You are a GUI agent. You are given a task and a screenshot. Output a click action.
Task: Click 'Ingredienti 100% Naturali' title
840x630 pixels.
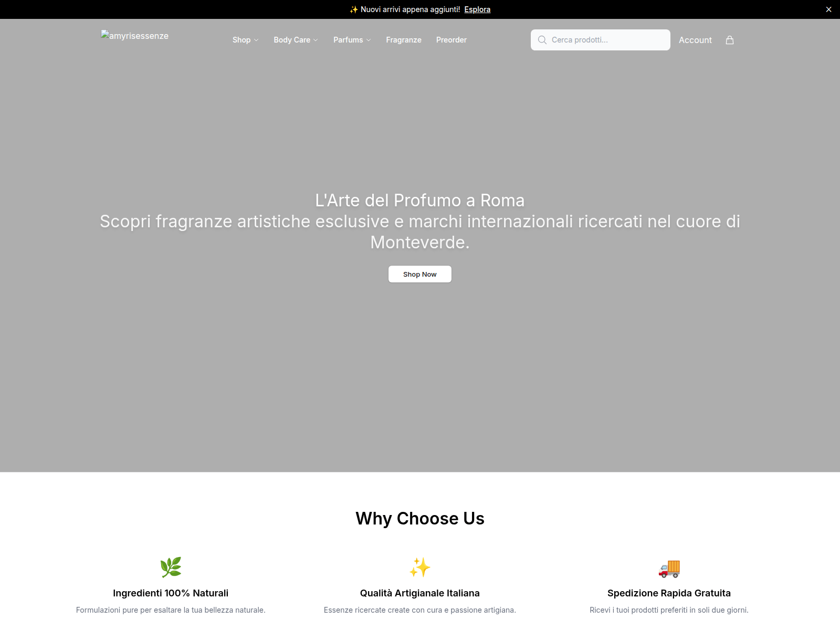pos(171,593)
